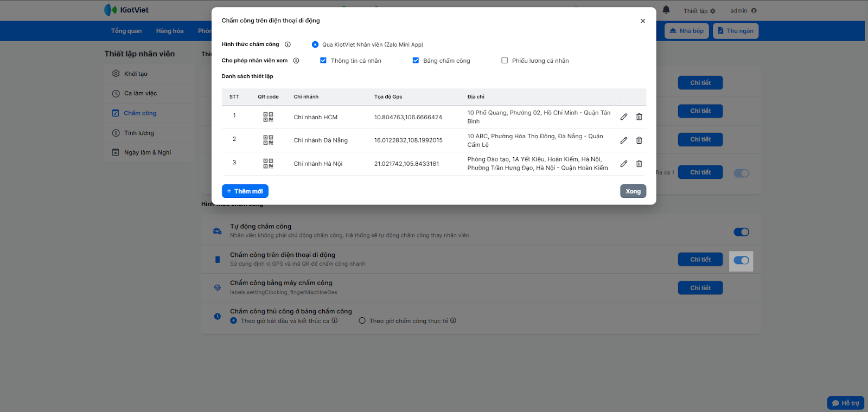This screenshot has width=868, height=412.
Task: Open the Hàng hóa menu
Action: coord(170,31)
